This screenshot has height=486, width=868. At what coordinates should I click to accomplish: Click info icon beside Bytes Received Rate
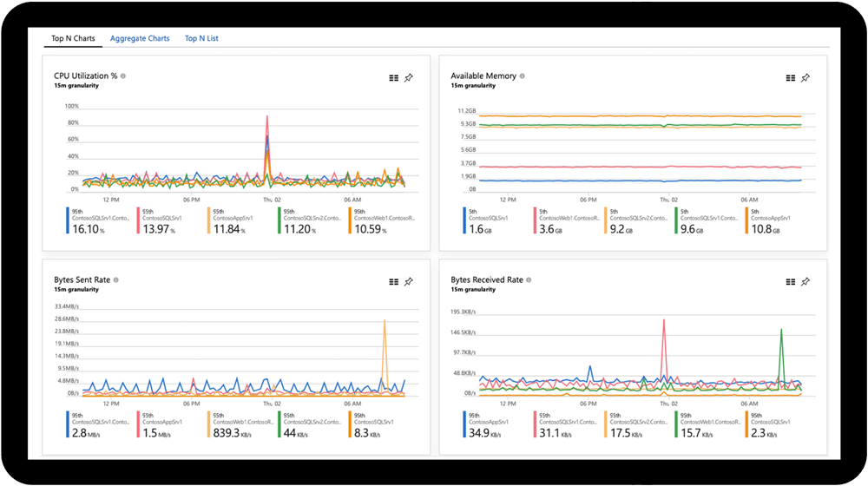click(x=529, y=279)
